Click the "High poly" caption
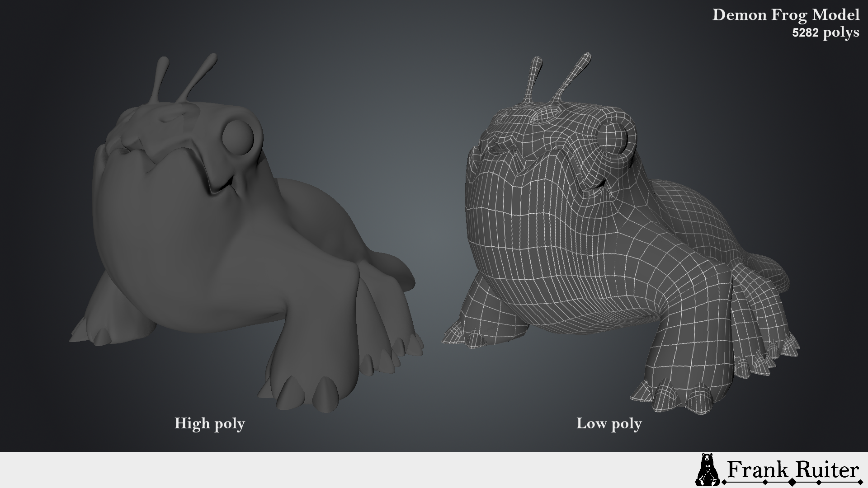This screenshot has height=488, width=868. [x=210, y=423]
